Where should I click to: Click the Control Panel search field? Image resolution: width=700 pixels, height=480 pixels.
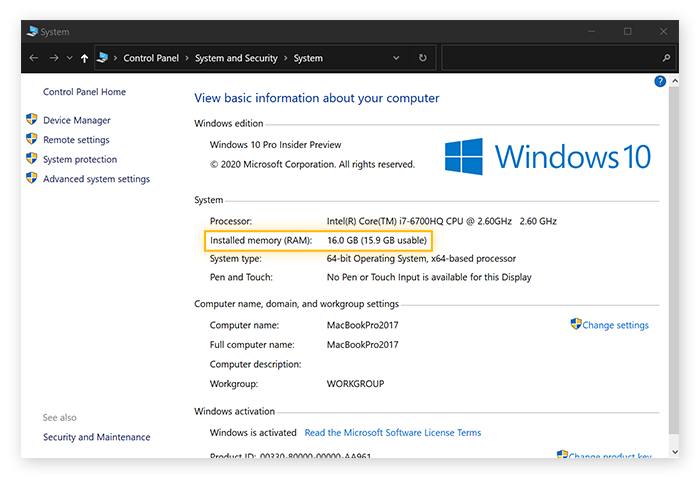(550, 58)
